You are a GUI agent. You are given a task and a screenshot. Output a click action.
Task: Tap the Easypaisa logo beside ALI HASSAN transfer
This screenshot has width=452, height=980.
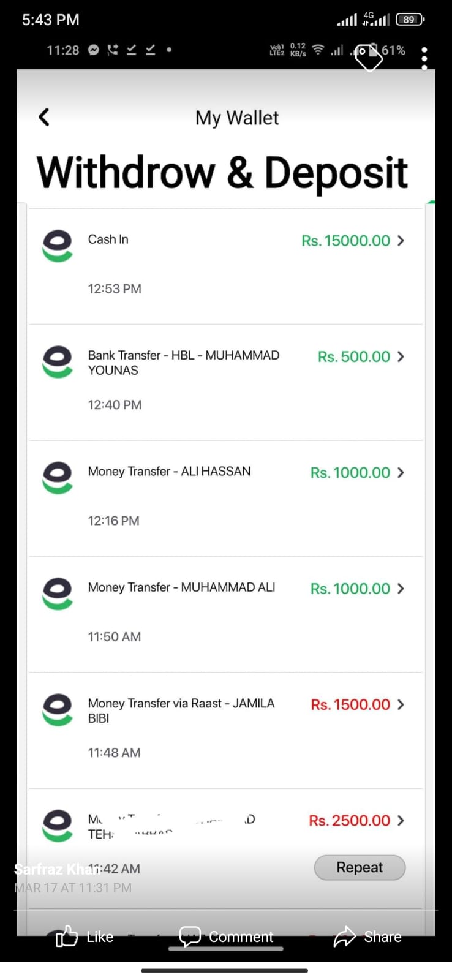[x=58, y=478]
